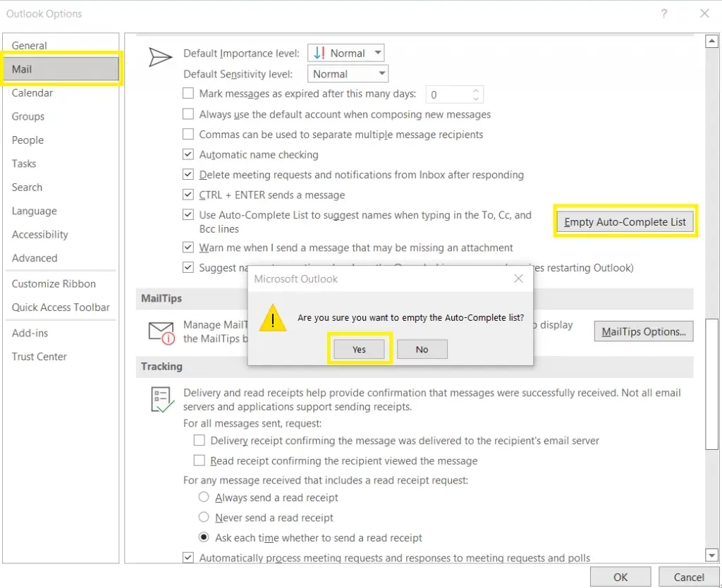Image resolution: width=722 pixels, height=588 pixels.
Task: Click the scrollbar up arrow
Action: (712, 42)
